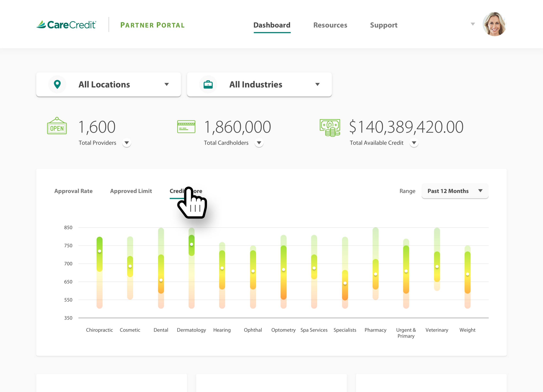The image size is (543, 392).
Task: Switch to the Approval Rate tab
Action: point(73,191)
